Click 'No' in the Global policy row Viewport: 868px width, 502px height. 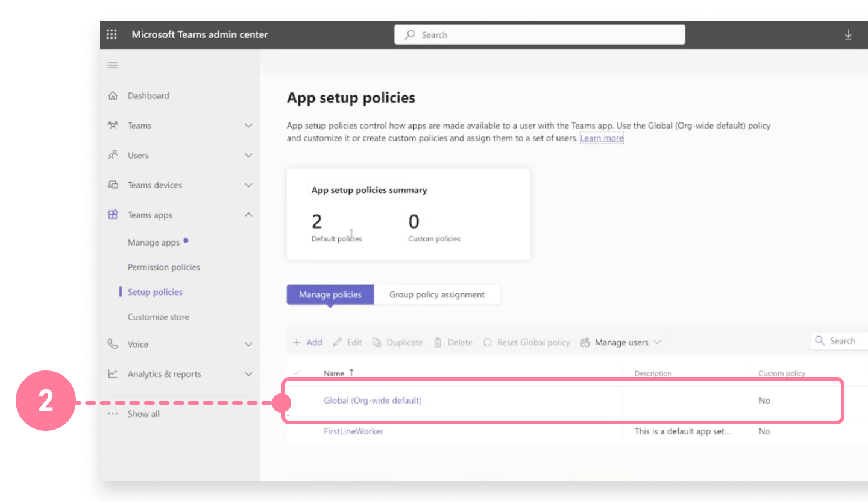pos(764,400)
